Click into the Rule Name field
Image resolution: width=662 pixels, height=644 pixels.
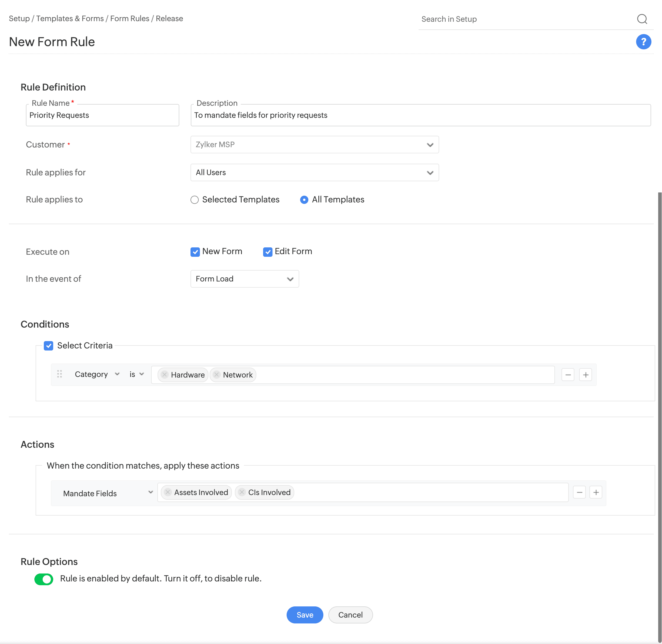click(102, 115)
